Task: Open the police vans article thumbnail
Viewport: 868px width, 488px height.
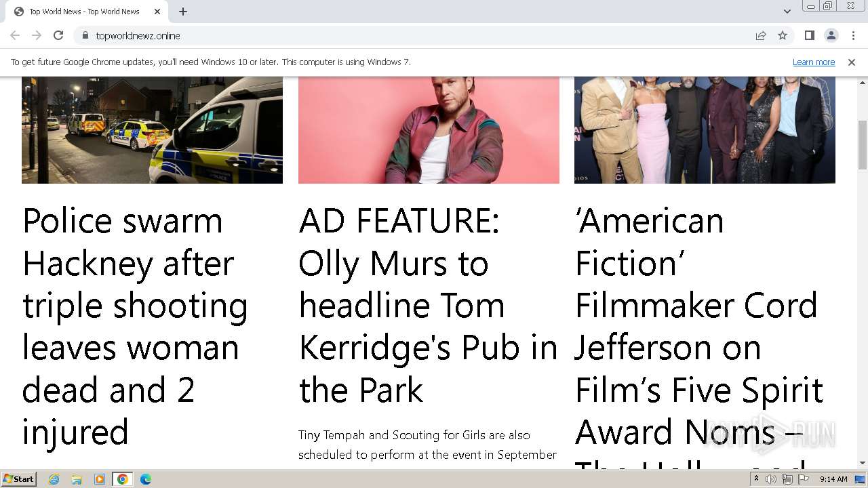Action: 152,129
